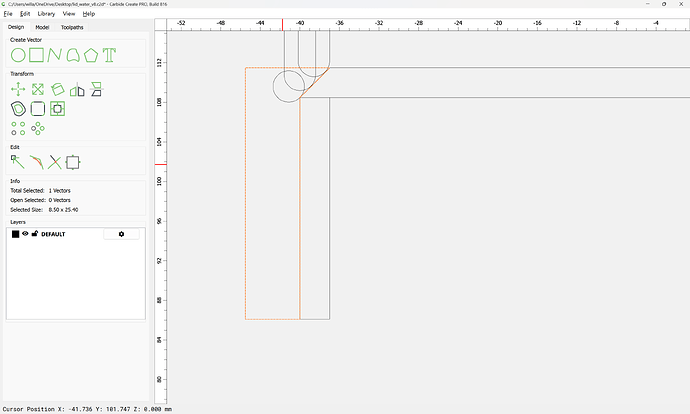The width and height of the screenshot is (690, 414).
Task: Open the Library menu
Action: pyautogui.click(x=46, y=14)
